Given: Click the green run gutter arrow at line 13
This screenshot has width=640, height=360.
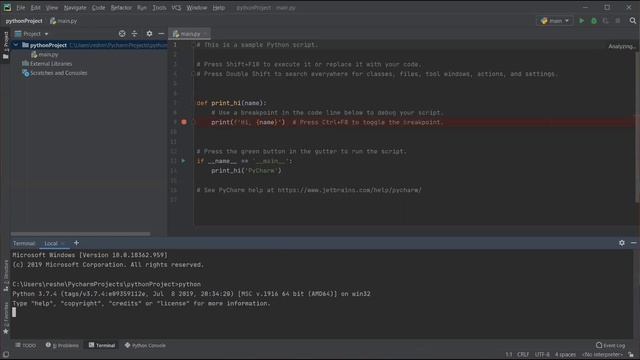Looking at the screenshot, I should (183, 161).
